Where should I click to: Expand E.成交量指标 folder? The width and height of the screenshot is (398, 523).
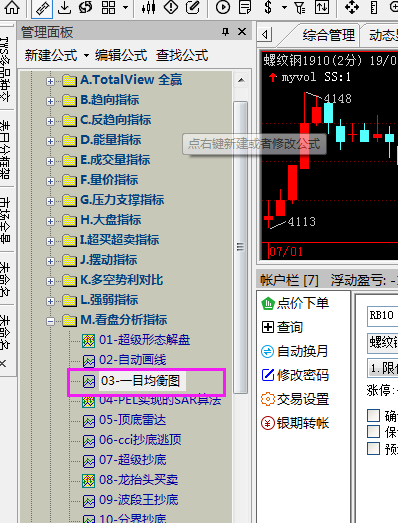pyautogui.click(x=50, y=161)
